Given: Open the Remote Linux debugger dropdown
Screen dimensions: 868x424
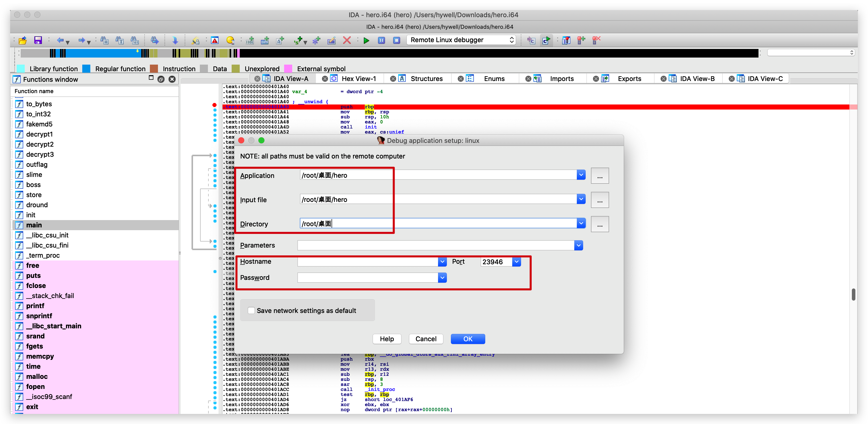Looking at the screenshot, I should tap(461, 40).
